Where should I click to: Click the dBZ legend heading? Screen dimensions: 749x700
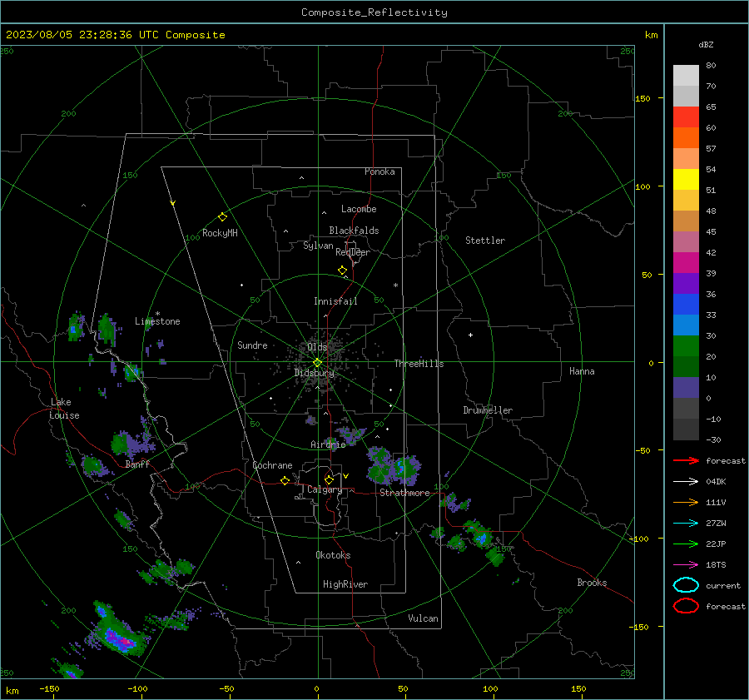coord(706,44)
